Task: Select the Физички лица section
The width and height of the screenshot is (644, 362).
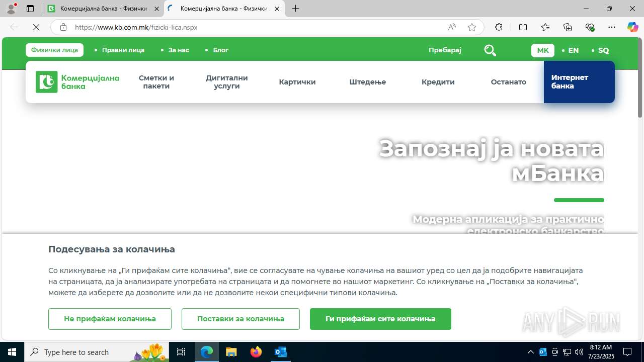Action: [54, 50]
